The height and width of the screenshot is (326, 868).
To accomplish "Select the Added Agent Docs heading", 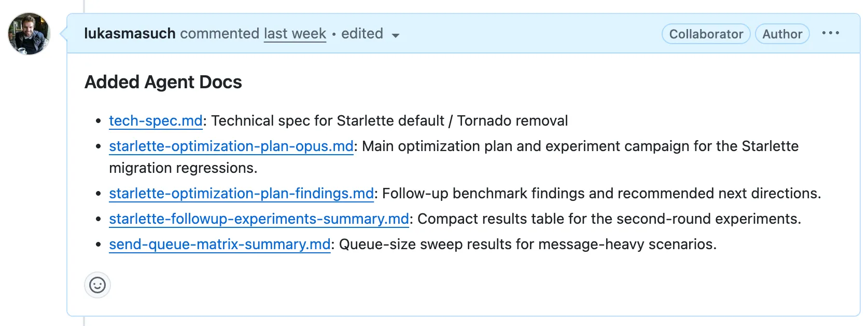I will point(163,81).
